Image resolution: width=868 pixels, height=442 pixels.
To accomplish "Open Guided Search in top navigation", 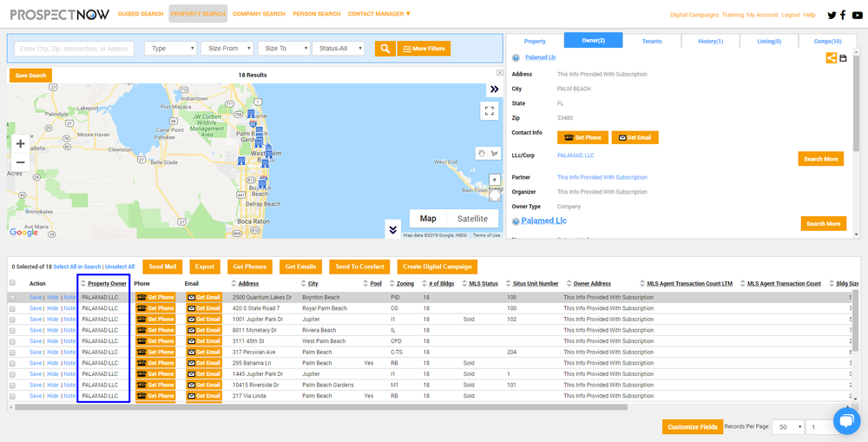I will (141, 14).
